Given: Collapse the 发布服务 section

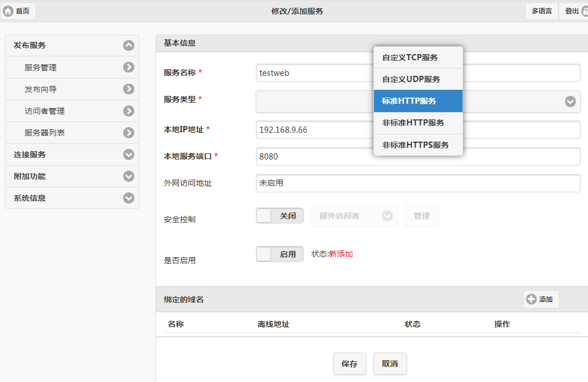Looking at the screenshot, I should pyautogui.click(x=129, y=45).
